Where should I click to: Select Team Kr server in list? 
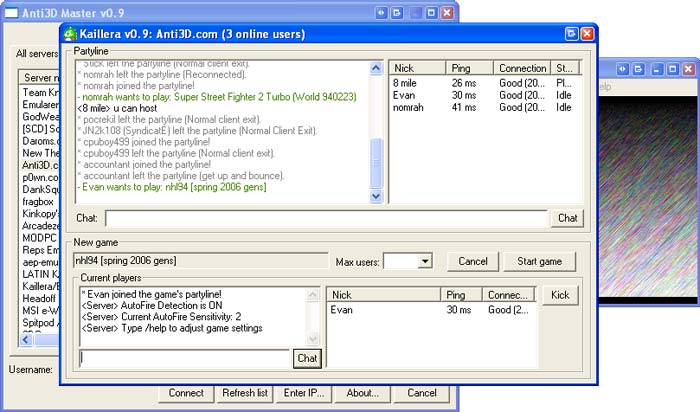[40, 92]
